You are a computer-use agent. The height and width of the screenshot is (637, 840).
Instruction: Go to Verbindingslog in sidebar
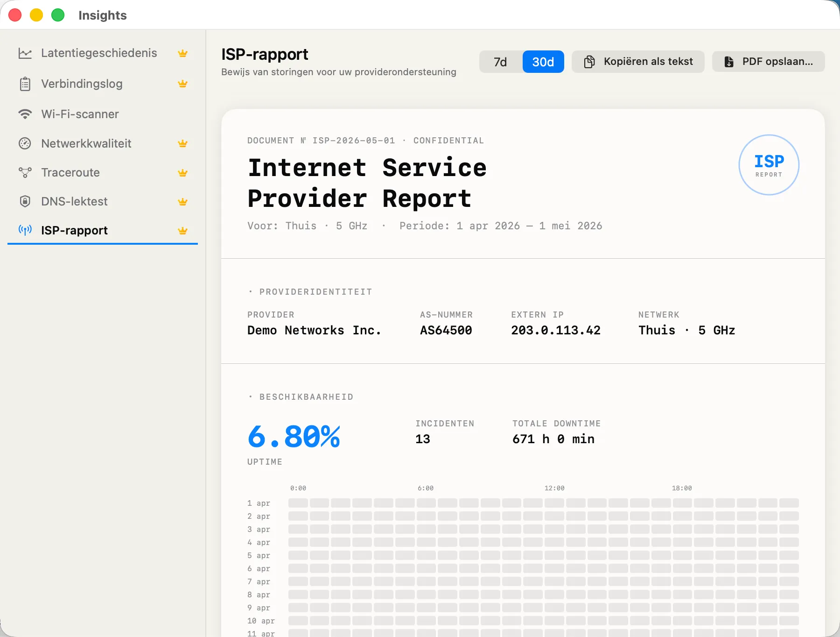click(103, 84)
